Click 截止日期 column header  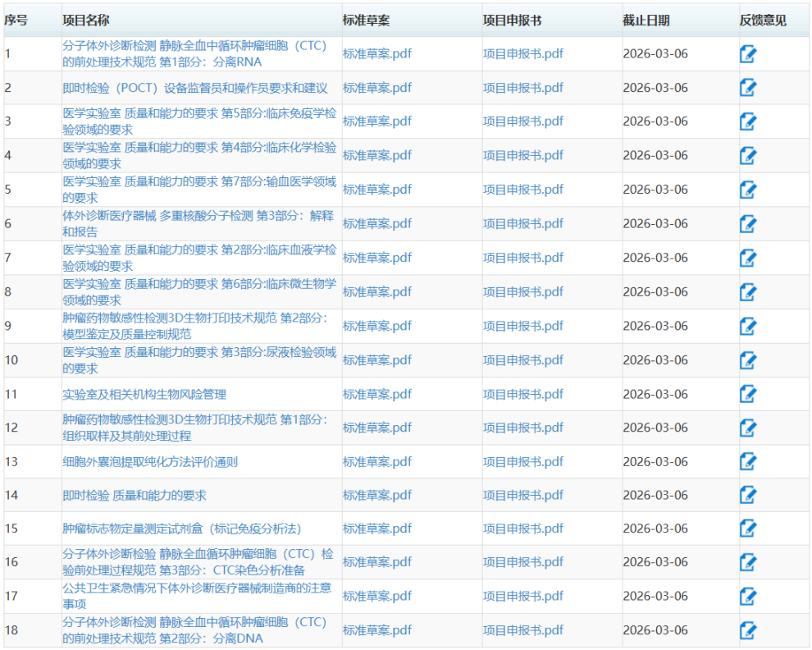645,21
